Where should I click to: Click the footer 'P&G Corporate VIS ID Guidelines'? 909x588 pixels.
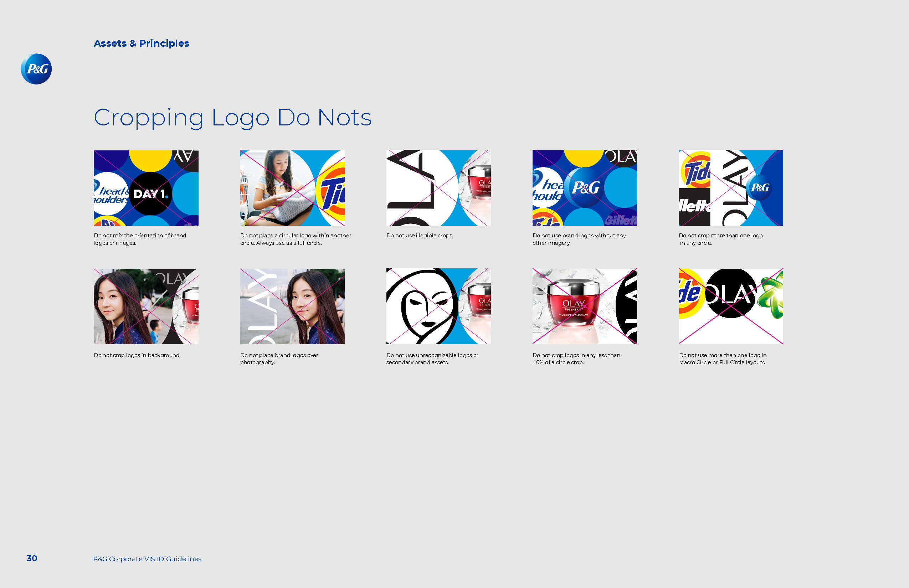click(x=147, y=559)
